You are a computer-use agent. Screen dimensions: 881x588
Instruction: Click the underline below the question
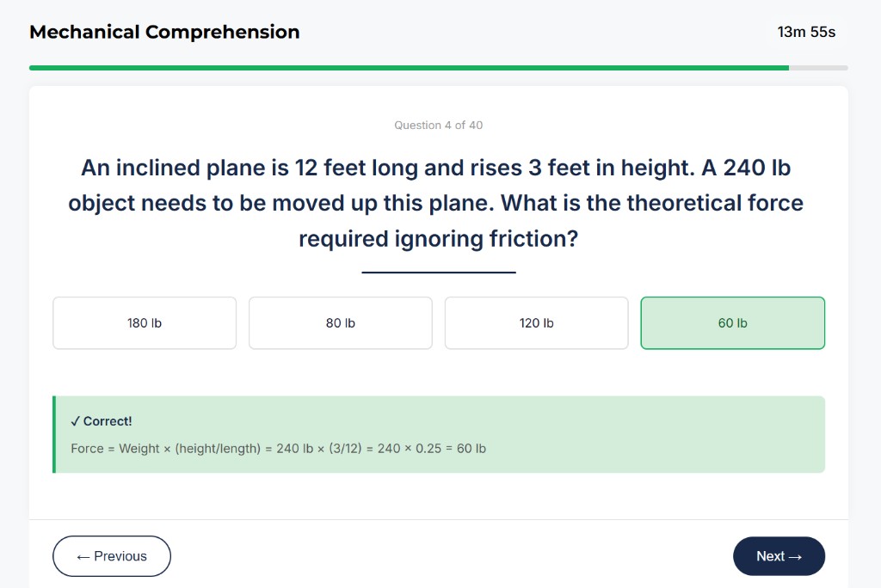438,273
